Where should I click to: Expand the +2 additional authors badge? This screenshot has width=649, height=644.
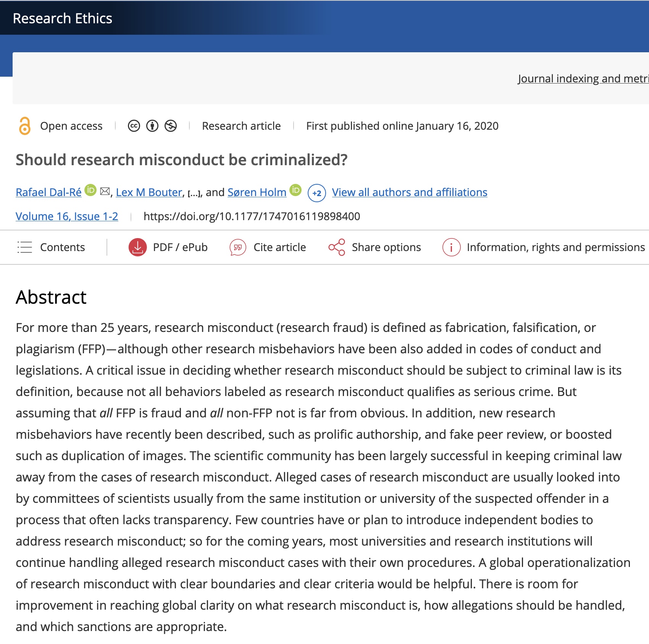pyautogui.click(x=316, y=193)
